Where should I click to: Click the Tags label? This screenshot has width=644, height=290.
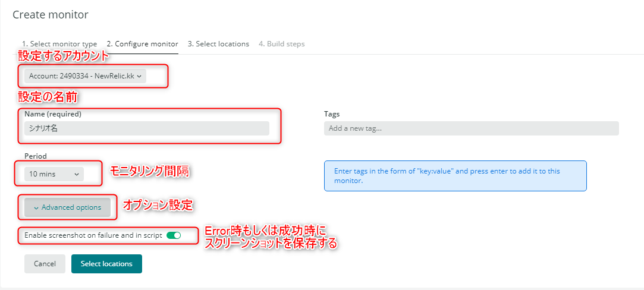pyautogui.click(x=332, y=114)
